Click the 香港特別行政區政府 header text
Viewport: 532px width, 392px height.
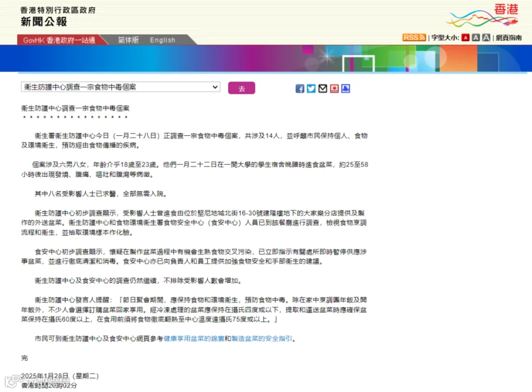tap(58, 10)
